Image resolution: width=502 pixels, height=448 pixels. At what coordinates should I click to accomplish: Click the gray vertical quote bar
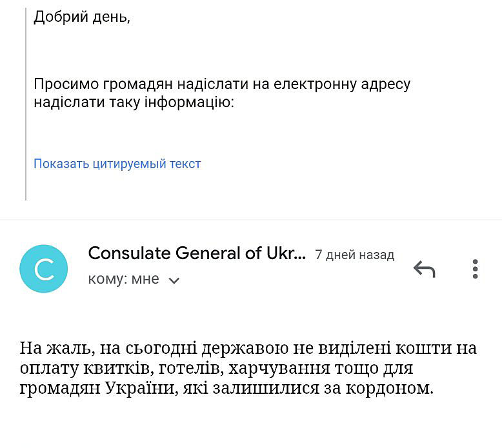pyautogui.click(x=26, y=103)
